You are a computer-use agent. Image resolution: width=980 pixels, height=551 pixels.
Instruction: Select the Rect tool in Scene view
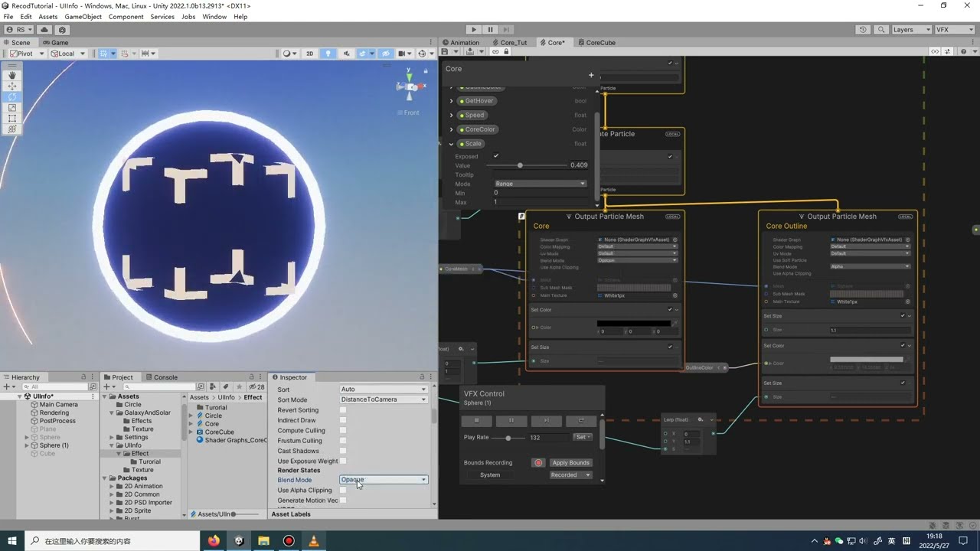(12, 119)
